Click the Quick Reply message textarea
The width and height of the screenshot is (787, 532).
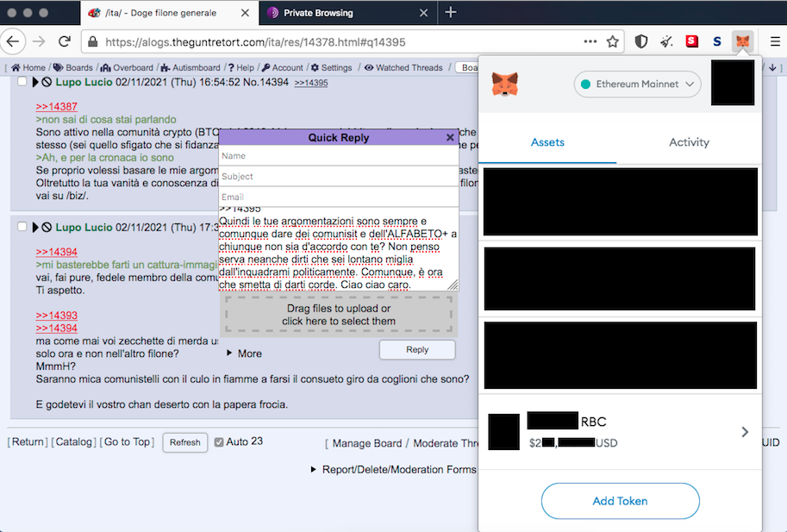tap(339, 248)
